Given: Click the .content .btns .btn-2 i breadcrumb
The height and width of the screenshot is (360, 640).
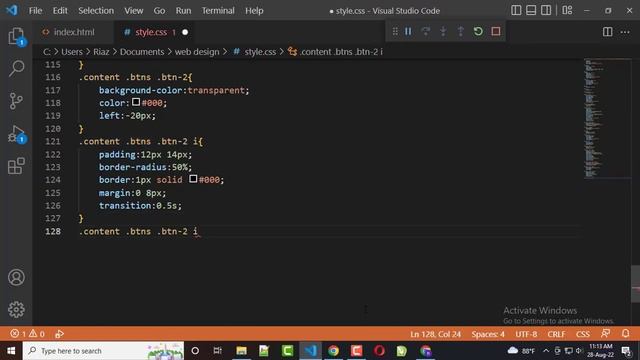Looking at the screenshot, I should coord(336,52).
